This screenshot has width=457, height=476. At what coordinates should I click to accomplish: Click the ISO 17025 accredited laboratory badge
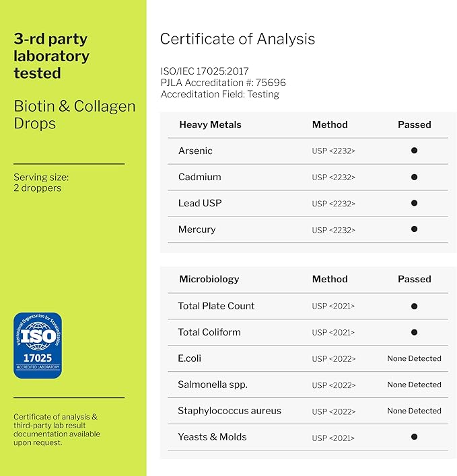[38, 345]
